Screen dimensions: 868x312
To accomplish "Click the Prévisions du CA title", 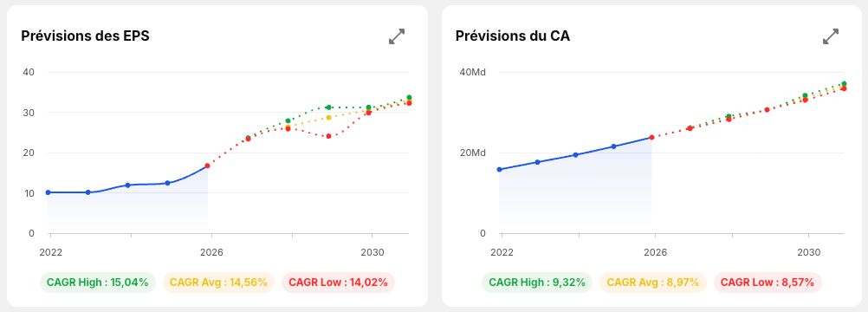I will (513, 36).
